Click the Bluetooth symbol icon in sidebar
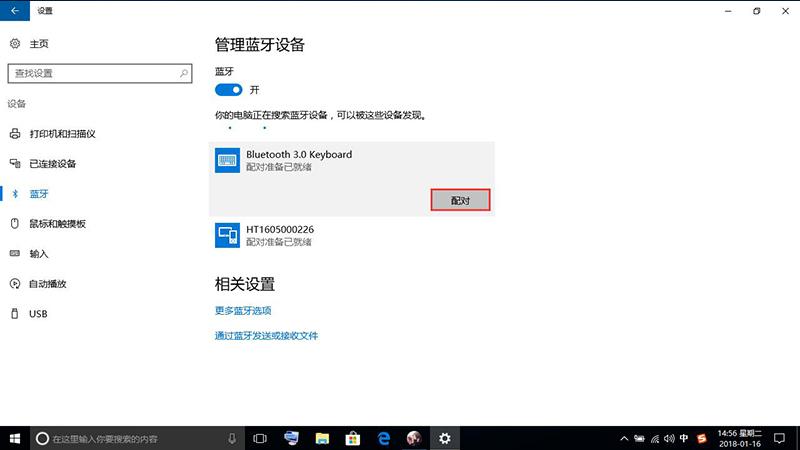The height and width of the screenshot is (450, 800). click(x=15, y=194)
